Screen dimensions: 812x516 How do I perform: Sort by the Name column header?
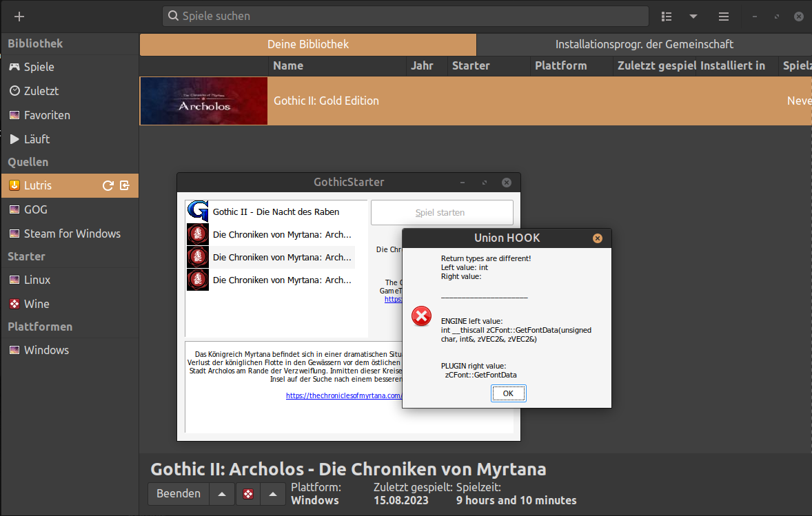(x=337, y=66)
